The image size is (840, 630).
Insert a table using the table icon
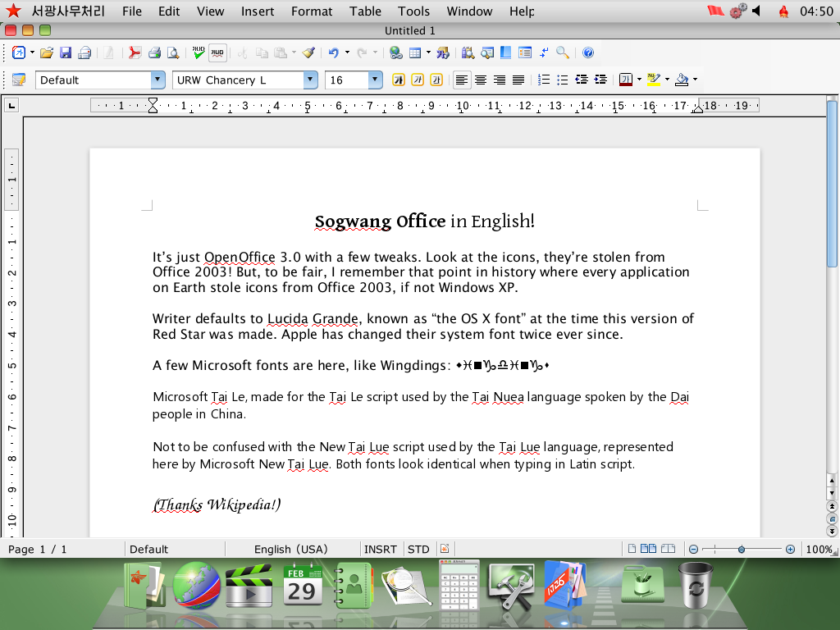[x=414, y=52]
